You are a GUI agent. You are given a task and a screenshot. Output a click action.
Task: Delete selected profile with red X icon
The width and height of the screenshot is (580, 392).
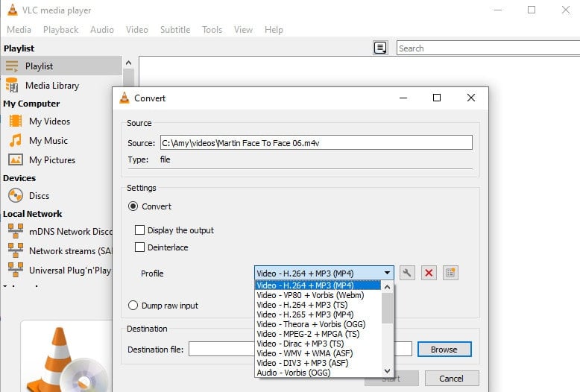(429, 273)
